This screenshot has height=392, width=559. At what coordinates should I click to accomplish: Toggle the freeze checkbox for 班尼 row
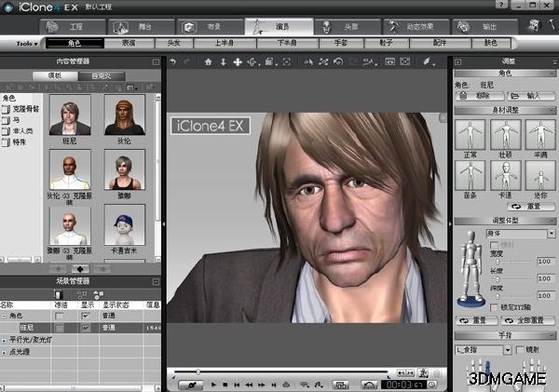[x=60, y=328]
